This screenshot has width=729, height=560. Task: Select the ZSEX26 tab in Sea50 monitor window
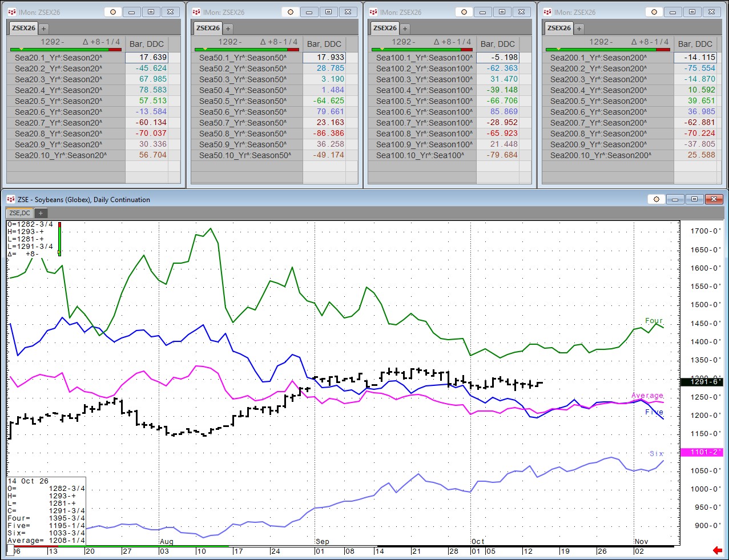click(208, 28)
